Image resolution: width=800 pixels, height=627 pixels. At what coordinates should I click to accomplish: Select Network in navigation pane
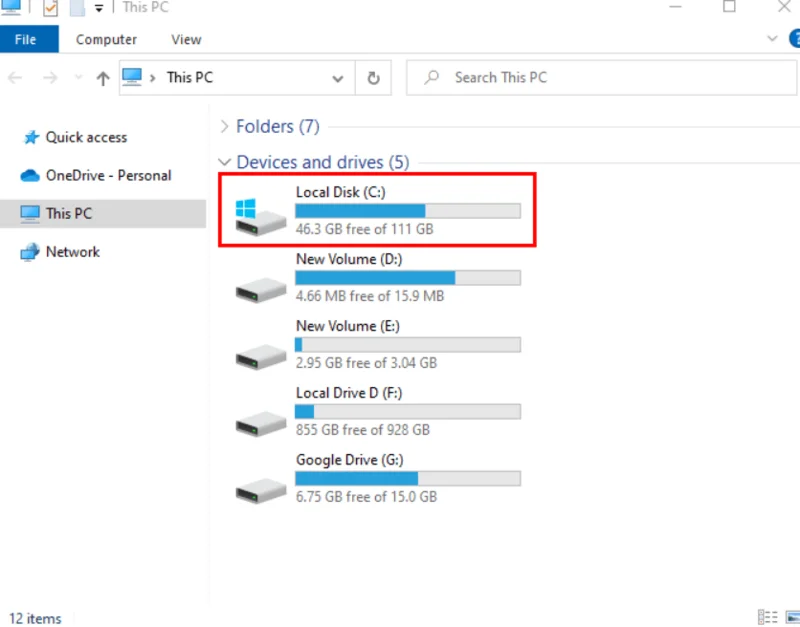click(x=72, y=252)
